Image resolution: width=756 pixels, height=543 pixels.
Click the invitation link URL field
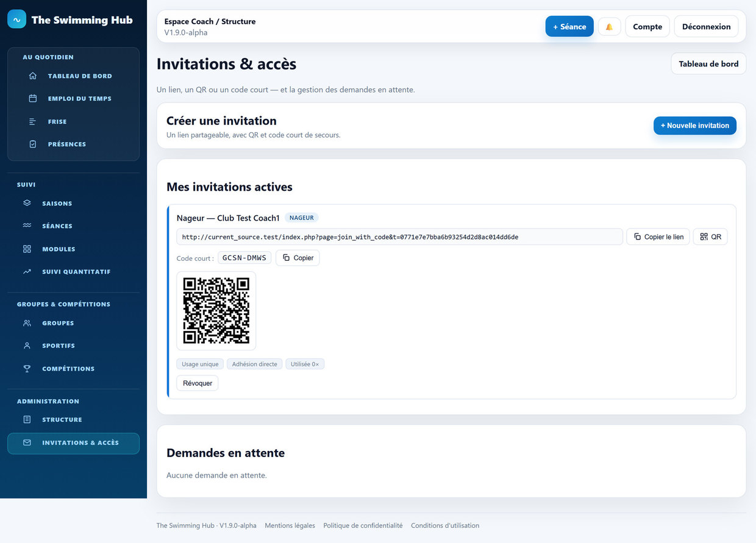coord(399,237)
